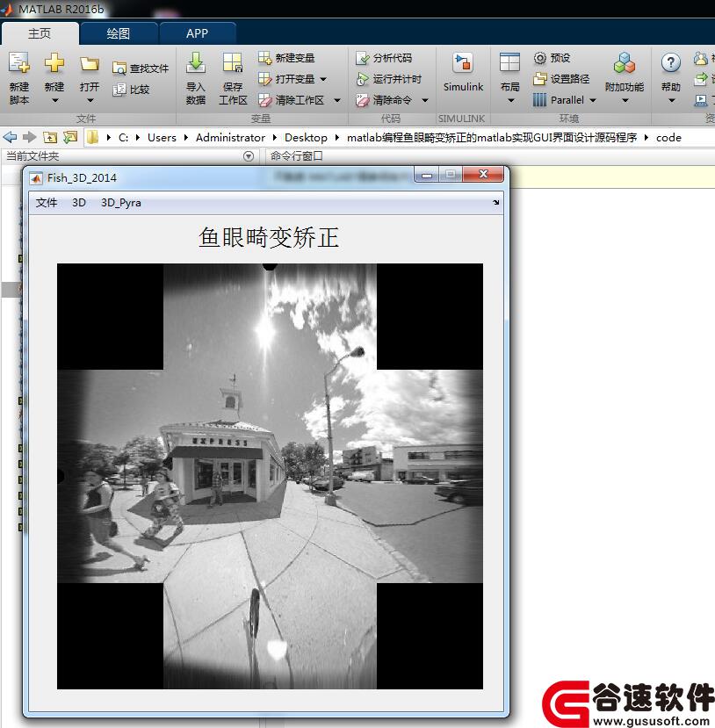Click the Users path segment
Image resolution: width=715 pixels, height=728 pixels.
[x=162, y=137]
